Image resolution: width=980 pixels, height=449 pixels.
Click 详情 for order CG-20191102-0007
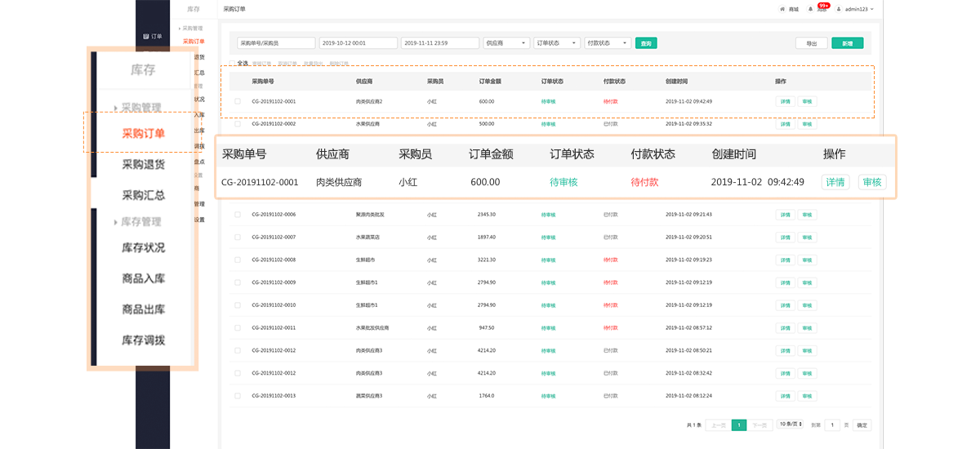[x=785, y=238]
